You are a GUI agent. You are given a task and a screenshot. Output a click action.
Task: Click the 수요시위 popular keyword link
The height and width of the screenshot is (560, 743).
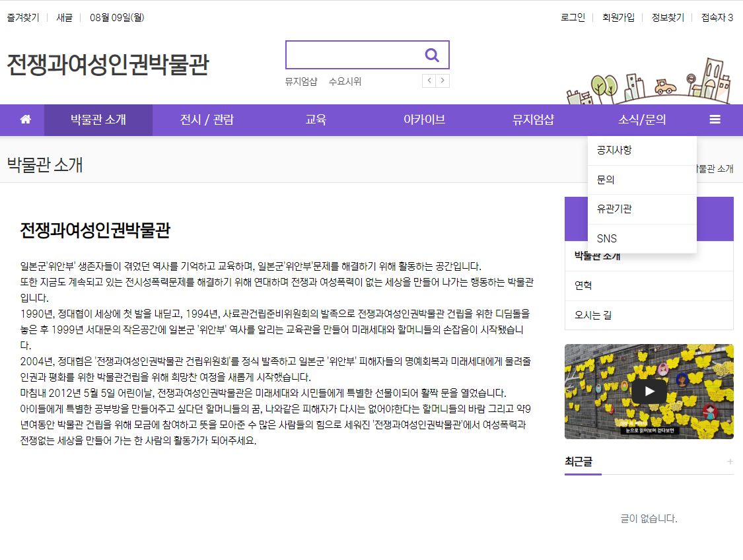click(345, 81)
